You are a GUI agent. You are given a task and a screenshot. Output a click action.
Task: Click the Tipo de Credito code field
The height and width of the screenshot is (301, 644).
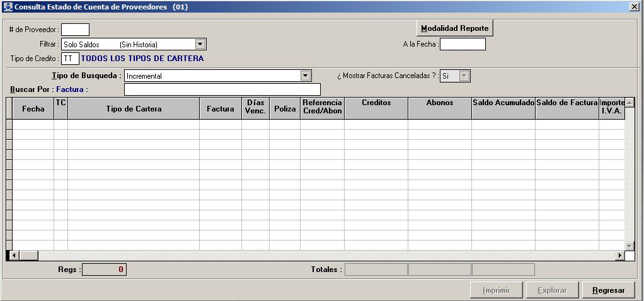point(70,59)
